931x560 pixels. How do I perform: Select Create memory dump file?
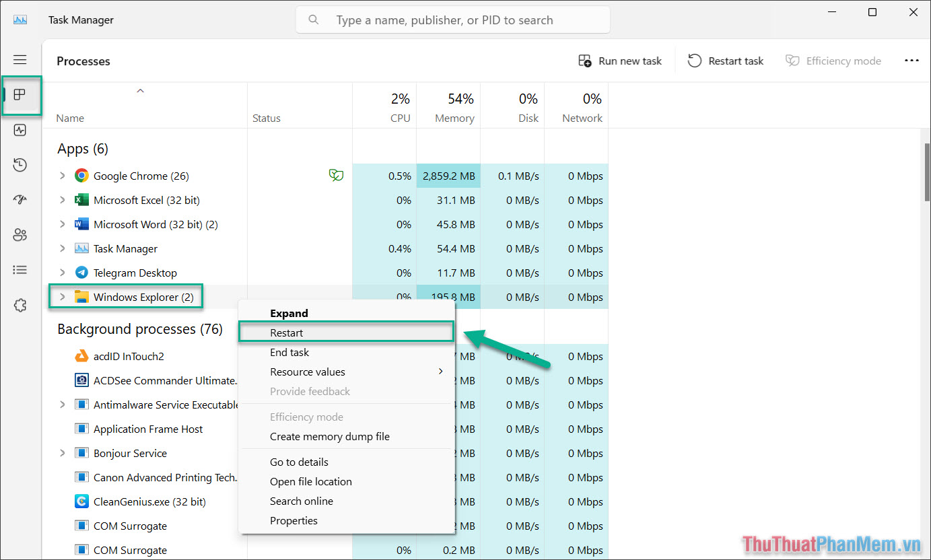coord(347,436)
